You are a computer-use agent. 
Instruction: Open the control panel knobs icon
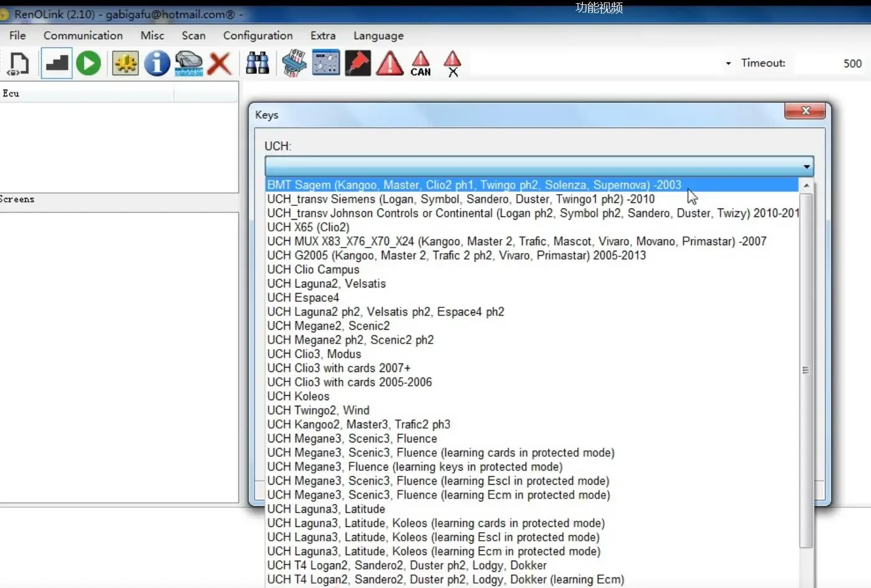coord(326,63)
